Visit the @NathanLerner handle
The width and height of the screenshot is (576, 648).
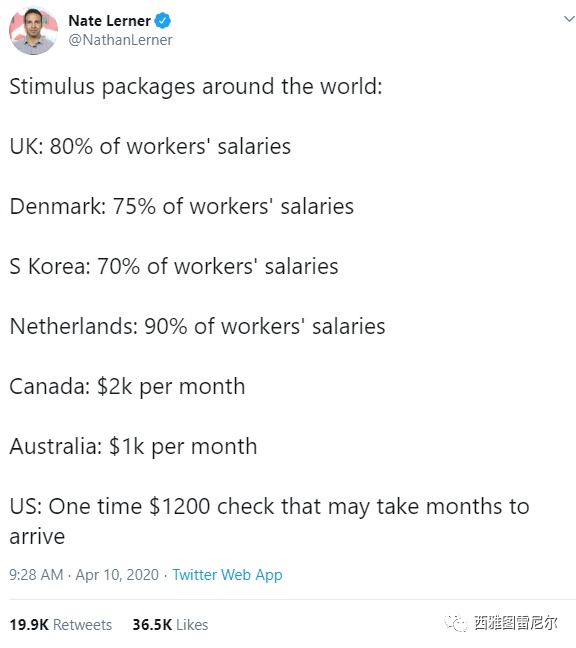120,40
